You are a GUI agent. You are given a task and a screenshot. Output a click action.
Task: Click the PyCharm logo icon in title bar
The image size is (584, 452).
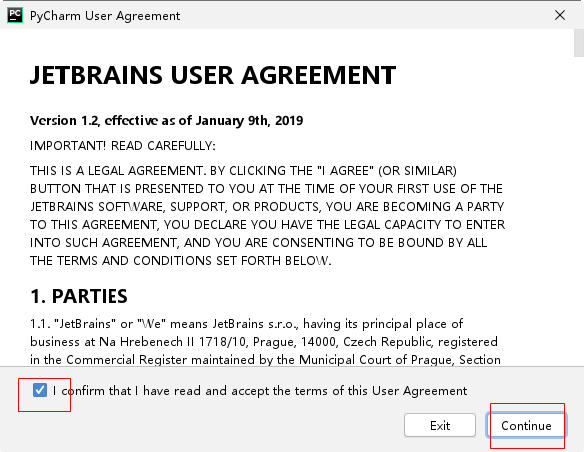tap(15, 15)
